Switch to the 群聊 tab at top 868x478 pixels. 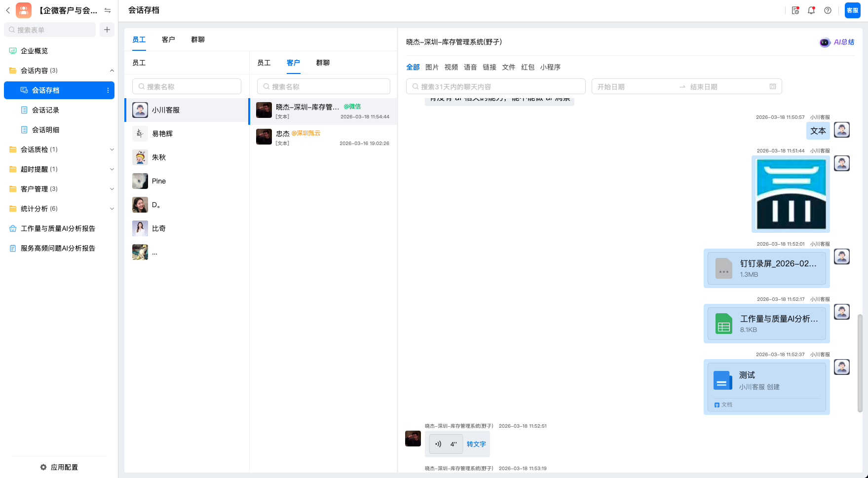coord(198,39)
